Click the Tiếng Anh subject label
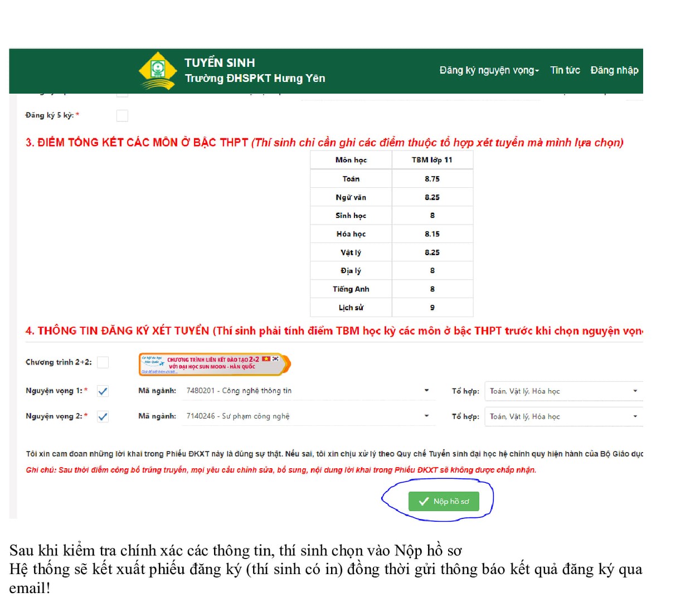 point(351,289)
